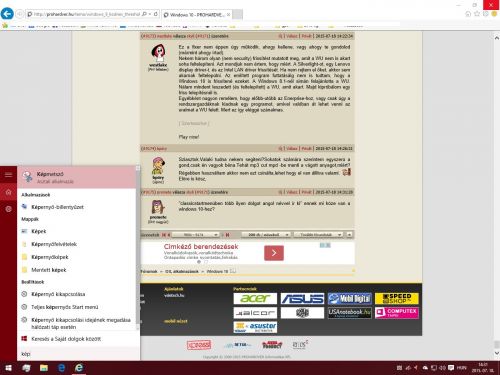This screenshot has height=375, width=500.
Task: Expand the start menu hamburger icon
Action: (x=8, y=175)
